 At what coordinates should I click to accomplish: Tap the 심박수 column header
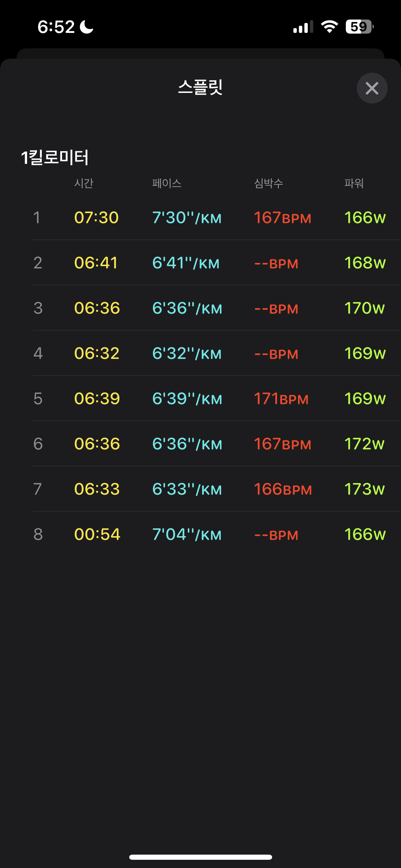click(268, 183)
